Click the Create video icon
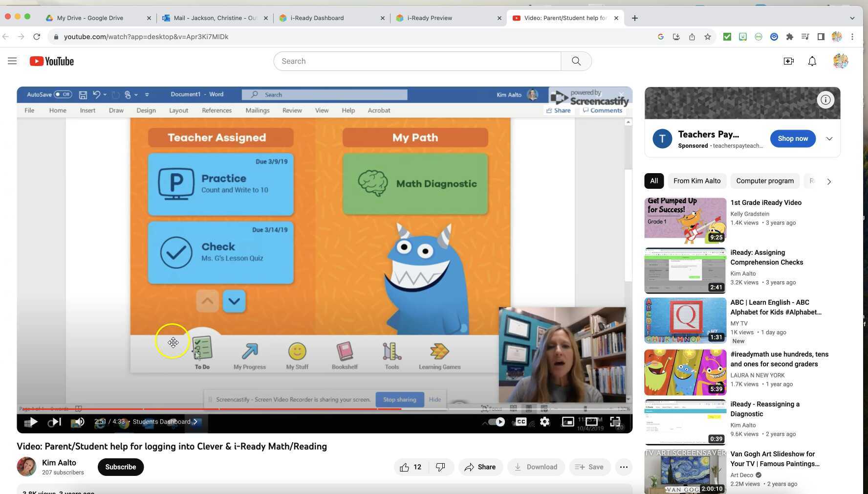Image resolution: width=868 pixels, height=494 pixels. click(788, 61)
